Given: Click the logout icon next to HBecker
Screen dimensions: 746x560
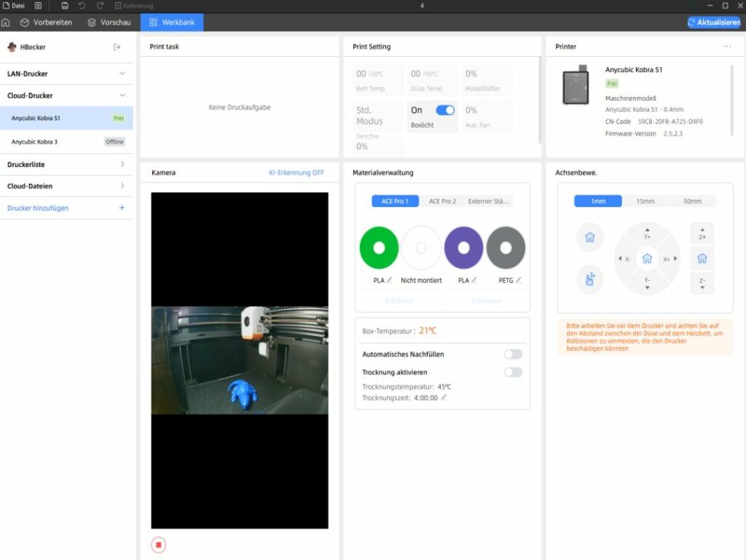Looking at the screenshot, I should pos(117,47).
